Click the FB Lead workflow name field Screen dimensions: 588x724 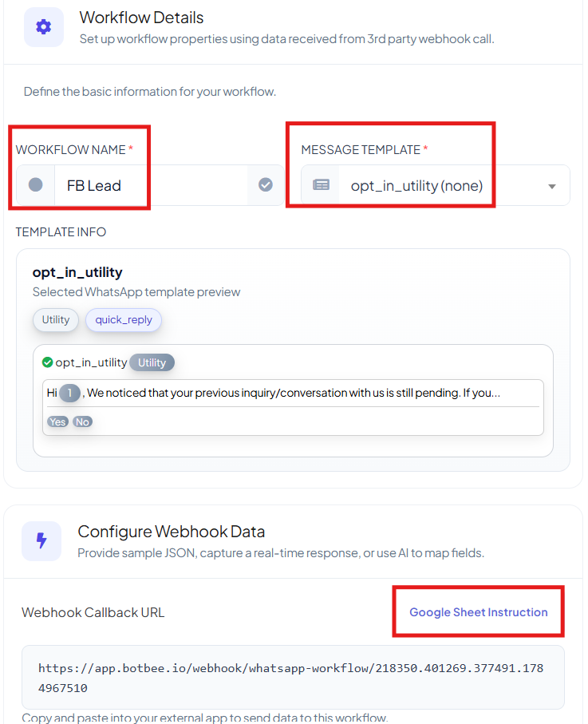coord(151,185)
